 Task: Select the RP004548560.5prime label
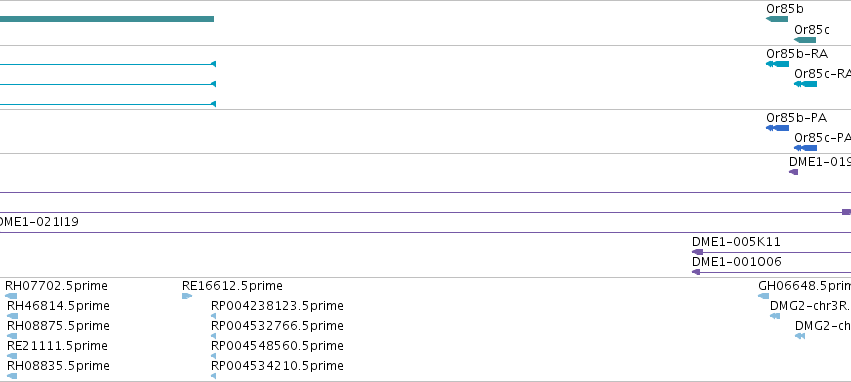pyautogui.click(x=277, y=345)
